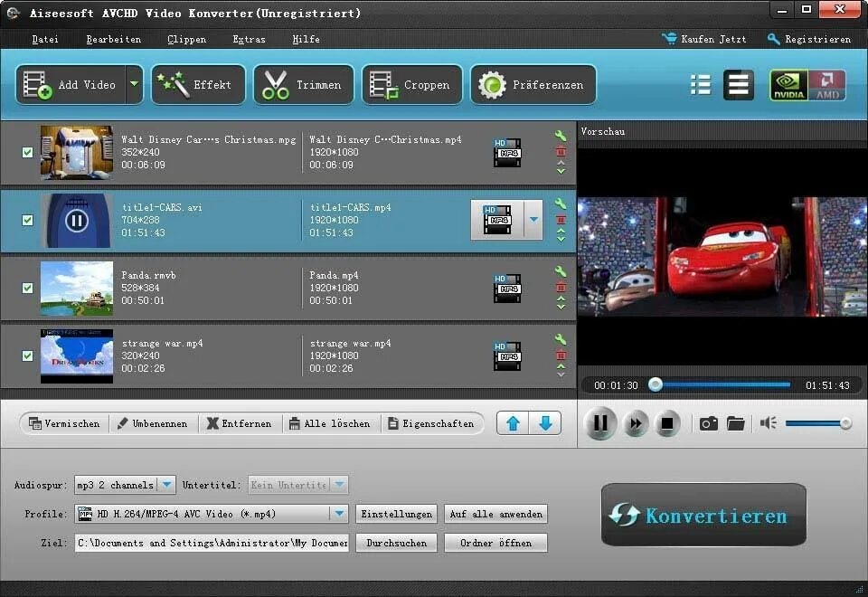Open Profile dropdown HD H.264/MPEG-4

[x=212, y=514]
